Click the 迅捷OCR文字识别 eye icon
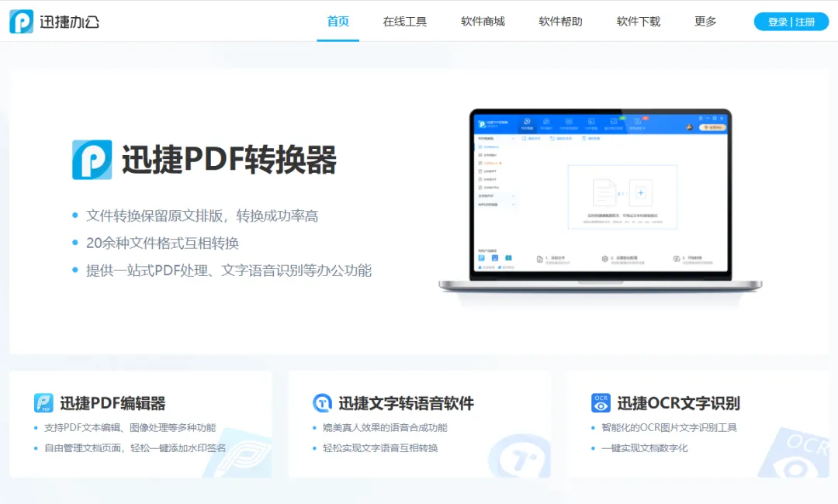Image resolution: width=838 pixels, height=504 pixels. (601, 402)
